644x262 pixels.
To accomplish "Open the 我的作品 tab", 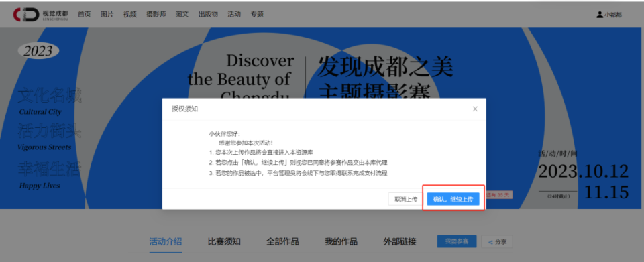I will tap(341, 241).
